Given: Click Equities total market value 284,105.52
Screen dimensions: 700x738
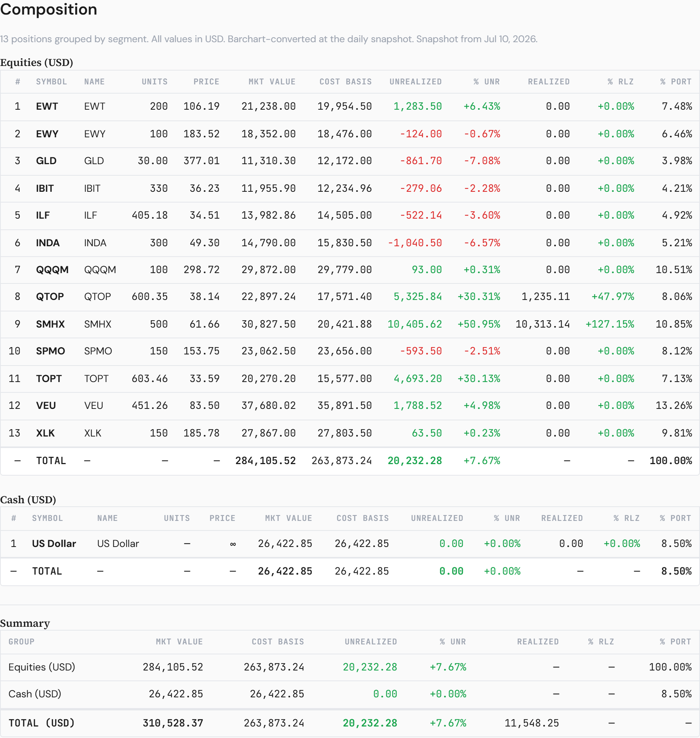Looking at the screenshot, I should tap(266, 461).
